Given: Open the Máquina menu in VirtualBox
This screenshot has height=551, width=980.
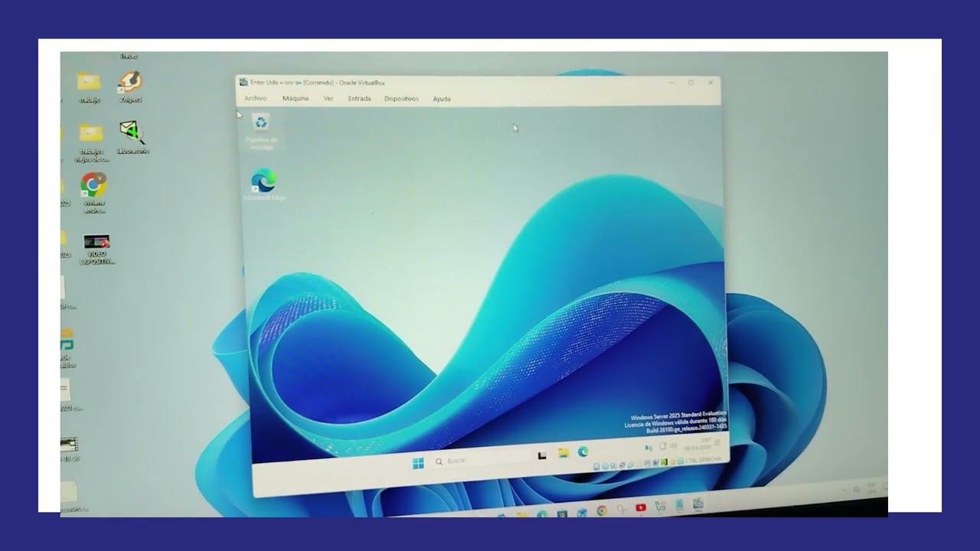Looking at the screenshot, I should 296,99.
